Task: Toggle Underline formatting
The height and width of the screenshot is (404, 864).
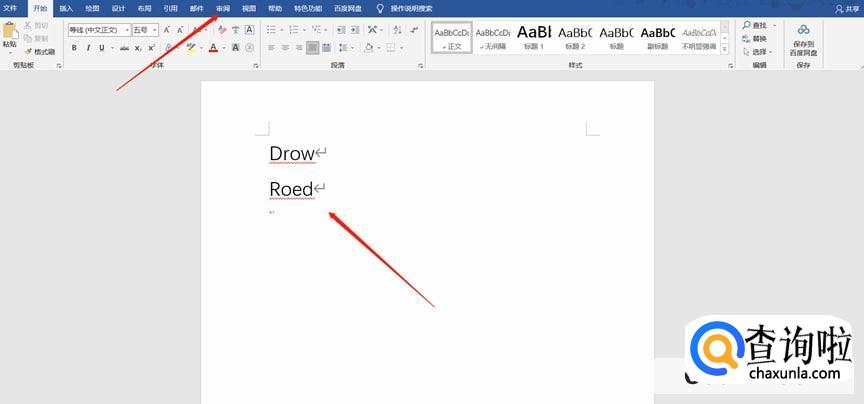Action: click(101, 48)
